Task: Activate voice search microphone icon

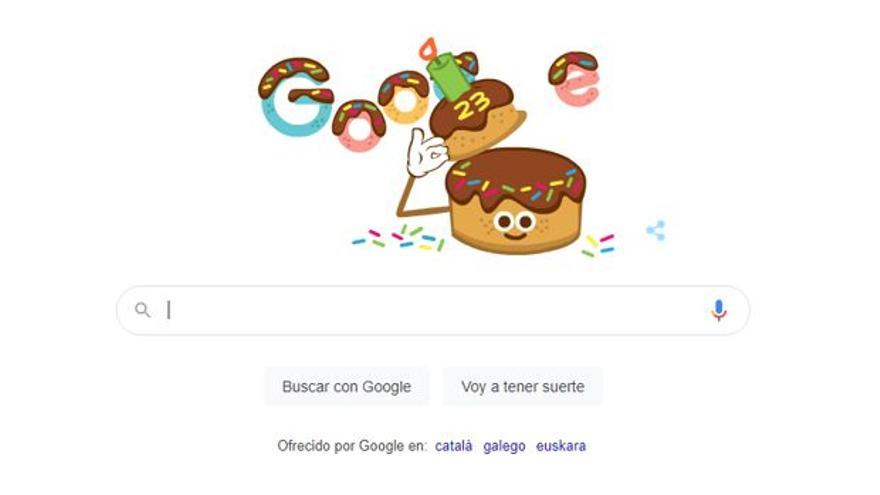Action: (x=718, y=310)
